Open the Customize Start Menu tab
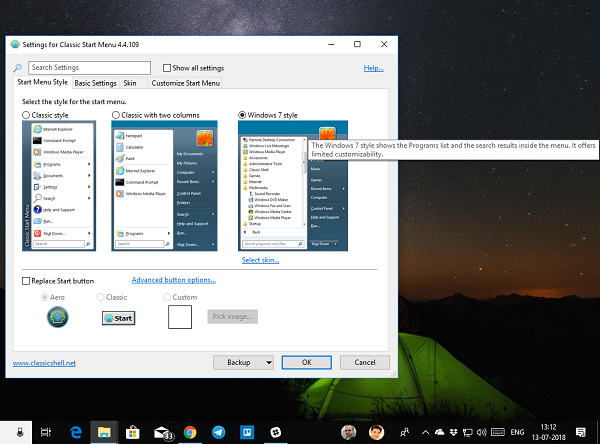600x444 pixels. coord(186,83)
